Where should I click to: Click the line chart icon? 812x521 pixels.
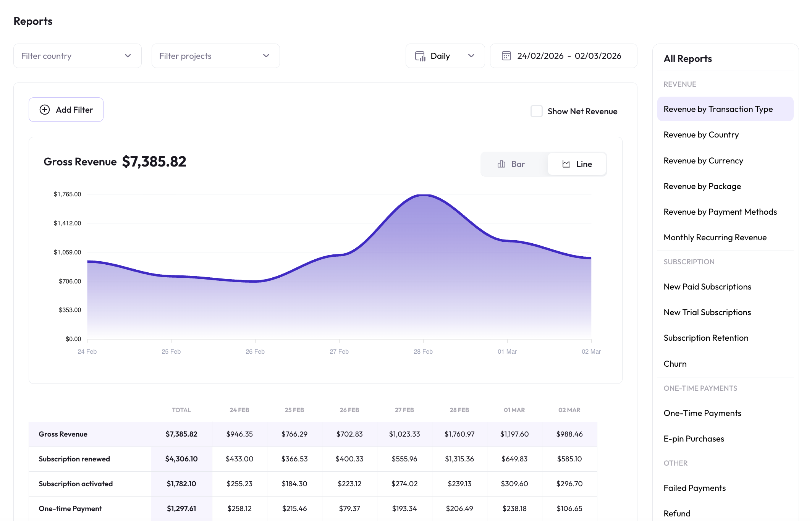(566, 164)
